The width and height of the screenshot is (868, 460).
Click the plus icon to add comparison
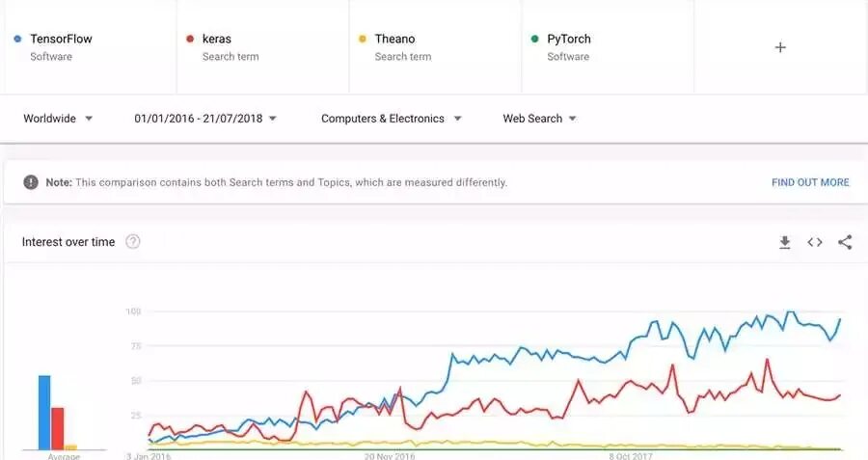(780, 47)
